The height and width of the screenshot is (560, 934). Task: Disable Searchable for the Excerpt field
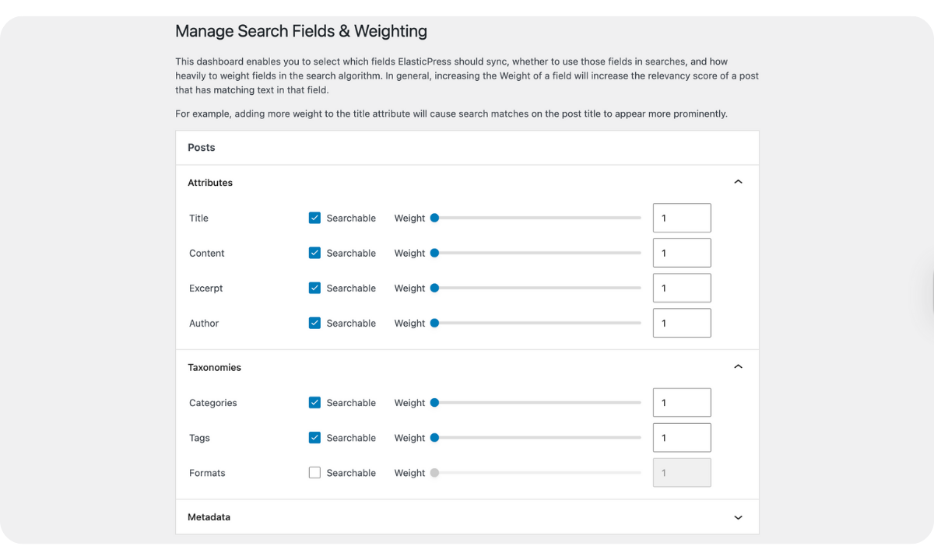(314, 288)
